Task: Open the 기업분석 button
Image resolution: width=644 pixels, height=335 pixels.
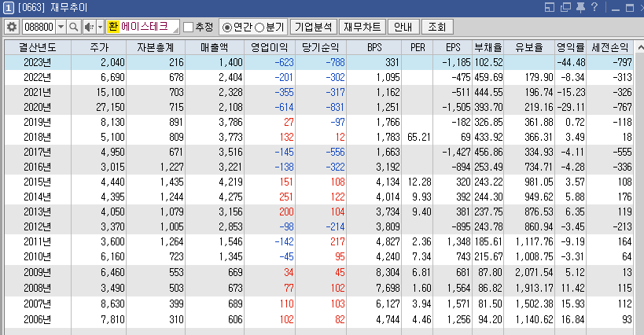Action: [x=314, y=27]
